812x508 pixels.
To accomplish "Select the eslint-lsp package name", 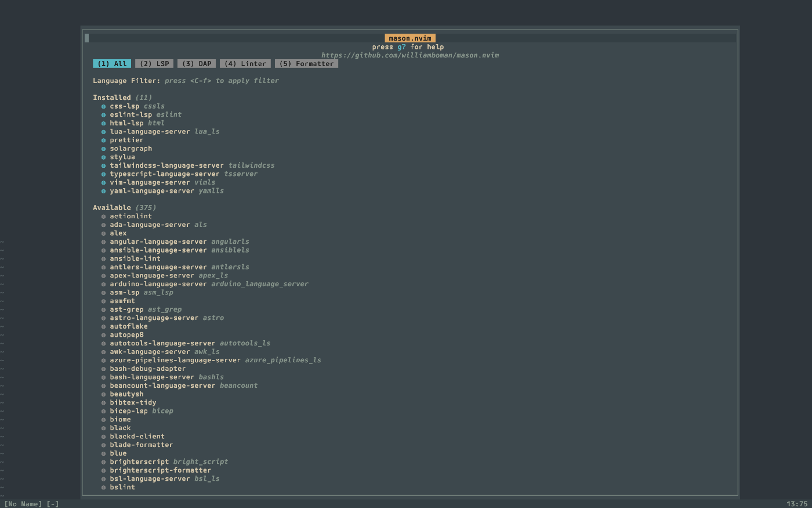I will point(131,114).
